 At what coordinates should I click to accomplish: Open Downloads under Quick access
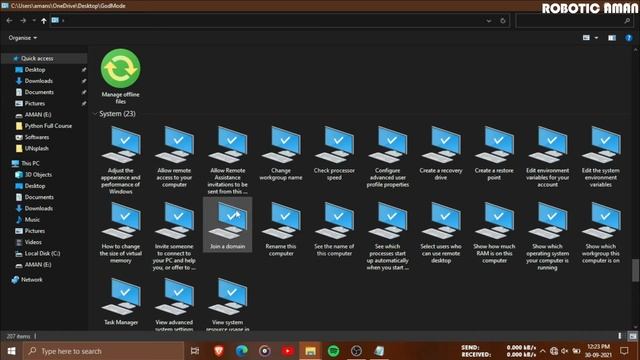pyautogui.click(x=39, y=81)
